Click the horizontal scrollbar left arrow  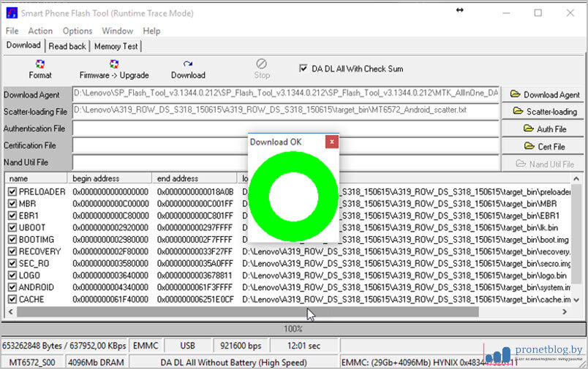point(10,312)
